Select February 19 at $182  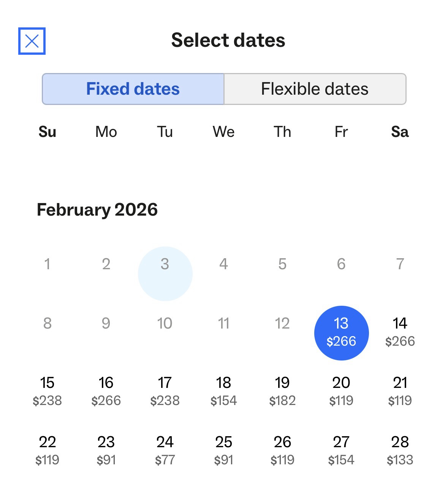tap(282, 391)
